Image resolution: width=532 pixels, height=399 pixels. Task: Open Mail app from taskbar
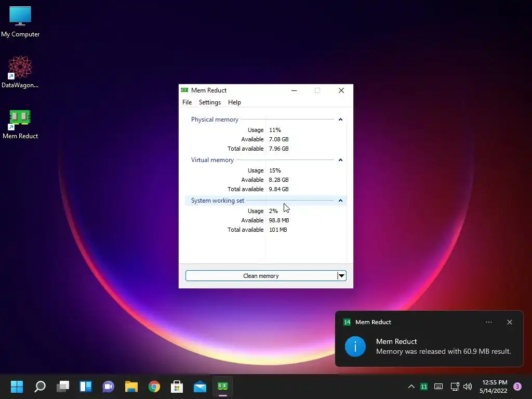coord(200,387)
